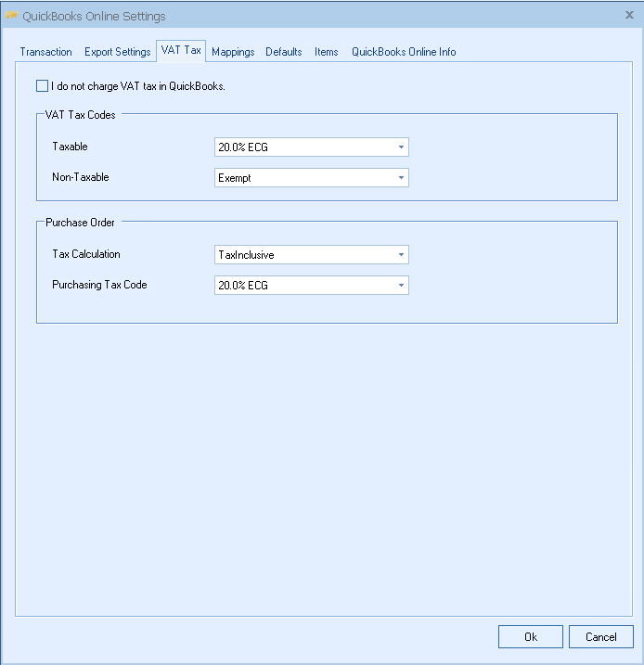Click the QuickBooks icon in the title bar
The width and height of the screenshot is (644, 665).
pyautogui.click(x=12, y=16)
